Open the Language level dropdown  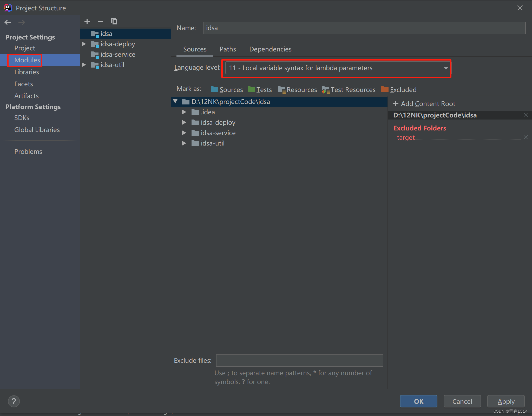pyautogui.click(x=445, y=68)
